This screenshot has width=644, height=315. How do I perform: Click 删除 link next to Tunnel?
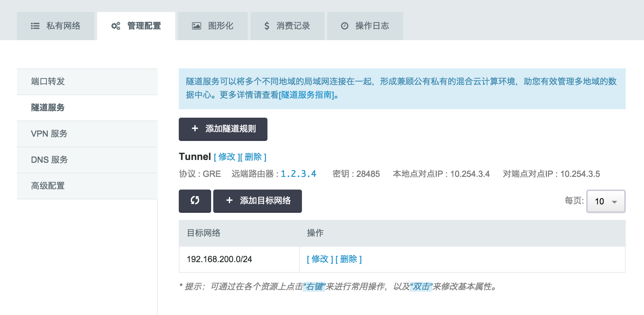[x=253, y=157]
